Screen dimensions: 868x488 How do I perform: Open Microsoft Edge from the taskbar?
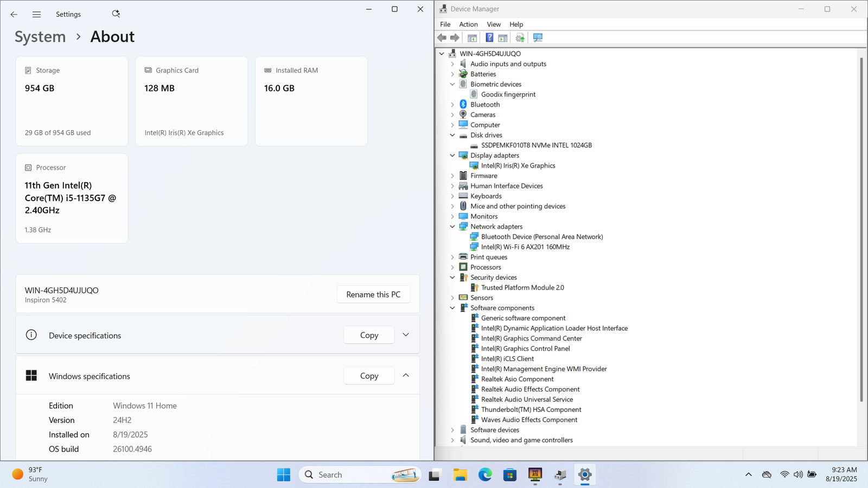(x=485, y=475)
